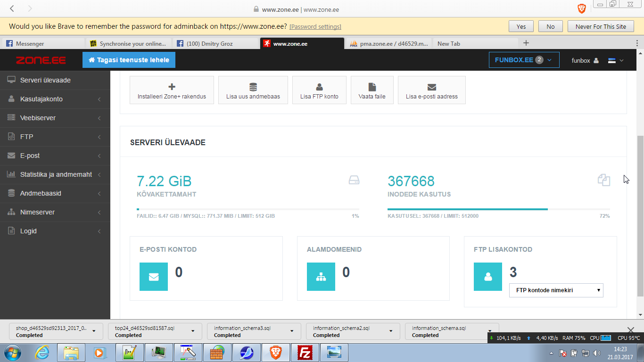Open dropdown for information_schema3.sql download
The image size is (644, 362).
click(x=292, y=331)
